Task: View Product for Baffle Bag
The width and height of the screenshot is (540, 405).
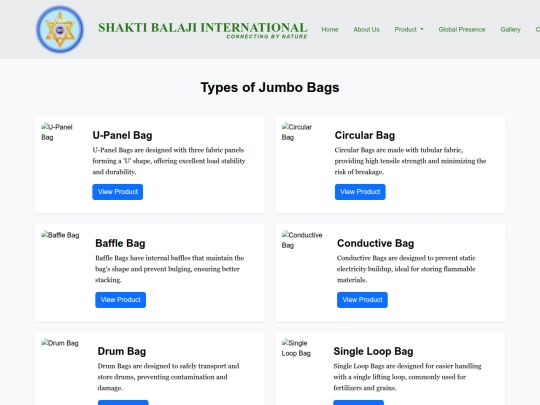Action: pyautogui.click(x=121, y=300)
